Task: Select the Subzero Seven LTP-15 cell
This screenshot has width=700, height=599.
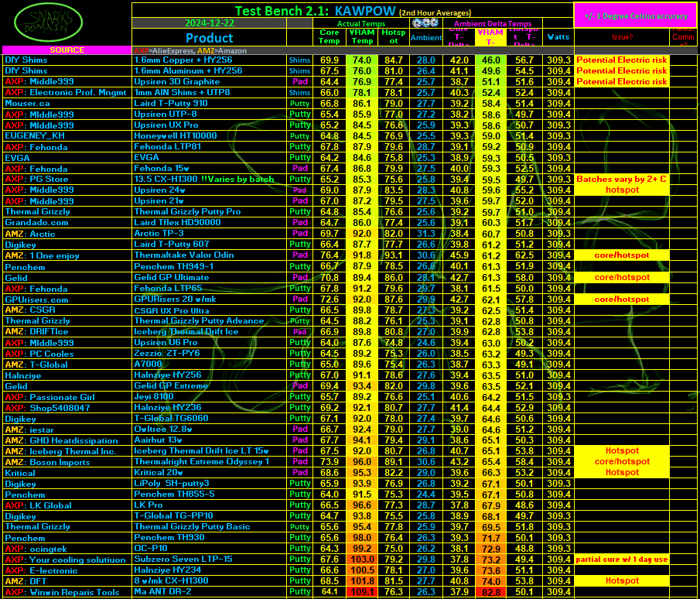Action: tap(210, 560)
